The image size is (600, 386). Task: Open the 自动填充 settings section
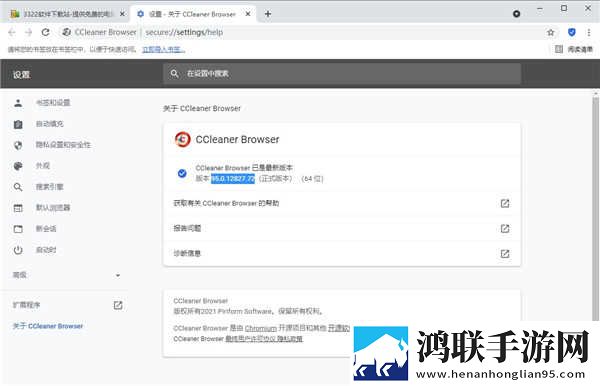49,124
